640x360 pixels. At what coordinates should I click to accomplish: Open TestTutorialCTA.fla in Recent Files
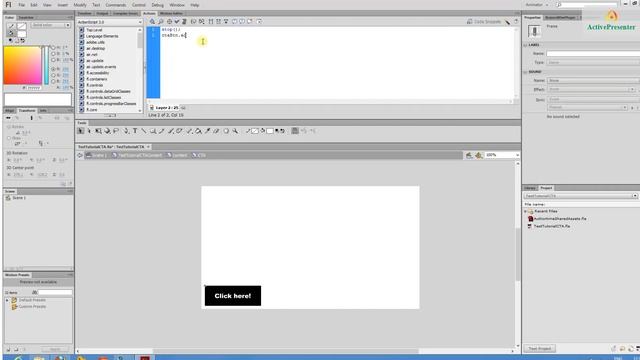point(551,226)
